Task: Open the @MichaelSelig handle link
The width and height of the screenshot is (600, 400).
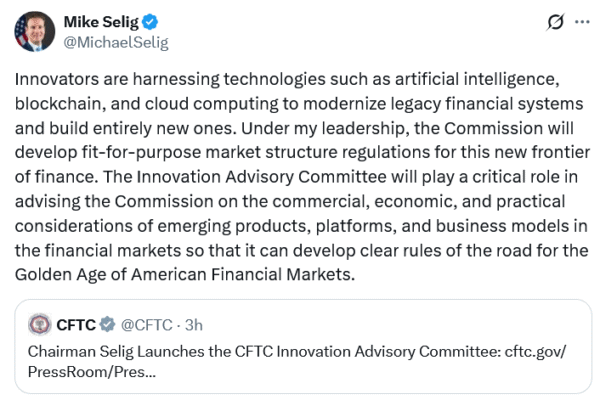Action: point(116,42)
